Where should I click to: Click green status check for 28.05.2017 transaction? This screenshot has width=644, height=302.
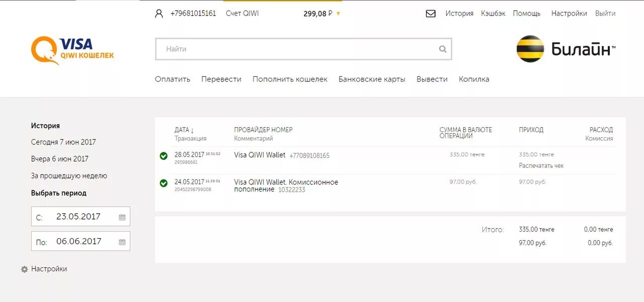pyautogui.click(x=164, y=156)
